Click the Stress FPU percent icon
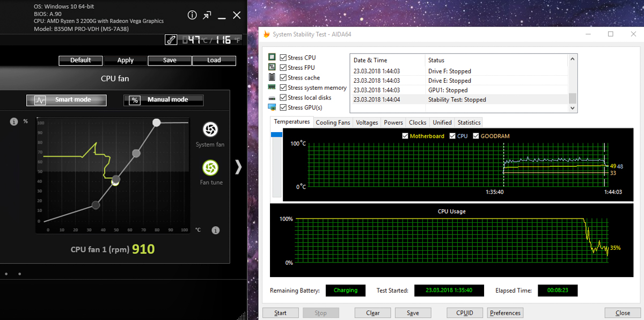 [x=272, y=68]
